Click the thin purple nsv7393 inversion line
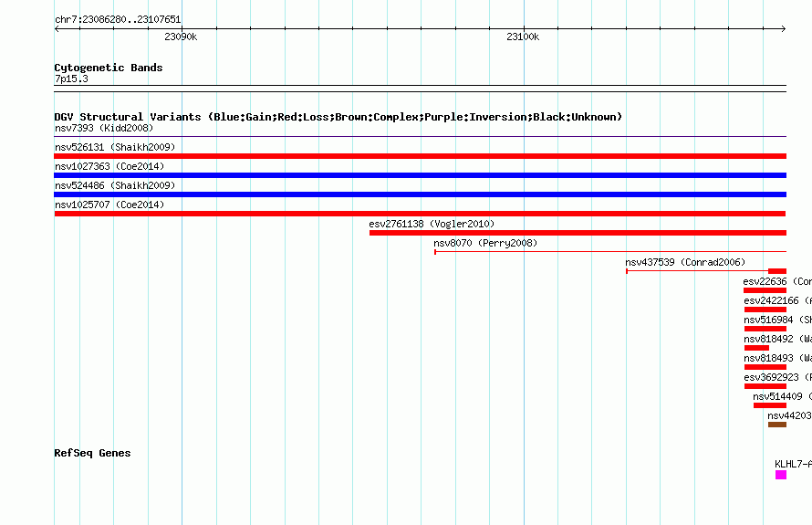This screenshot has height=525, width=812. (x=420, y=136)
